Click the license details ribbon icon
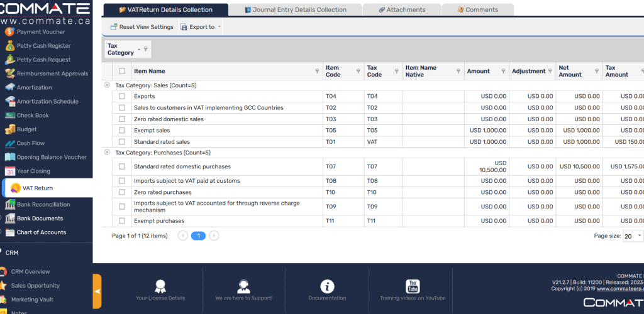Viewport: 644px width, 314px height. pyautogui.click(x=160, y=286)
